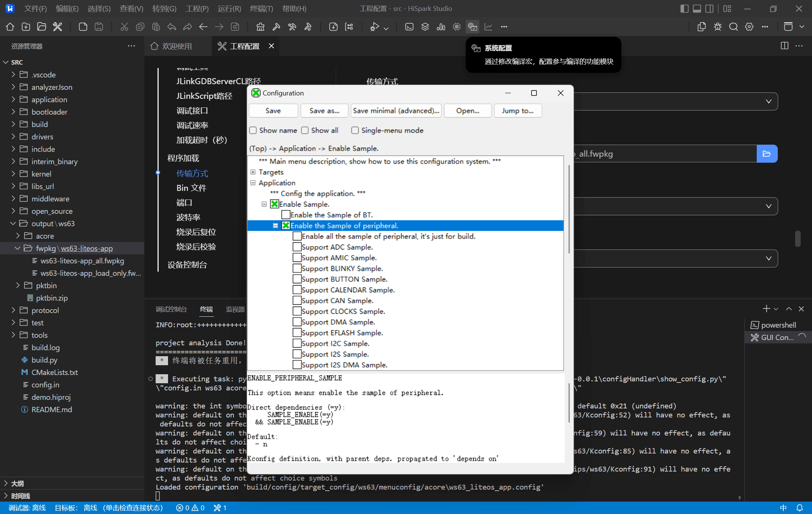Click the download/burn icon in toolbar
812x514 pixels.
click(333, 27)
